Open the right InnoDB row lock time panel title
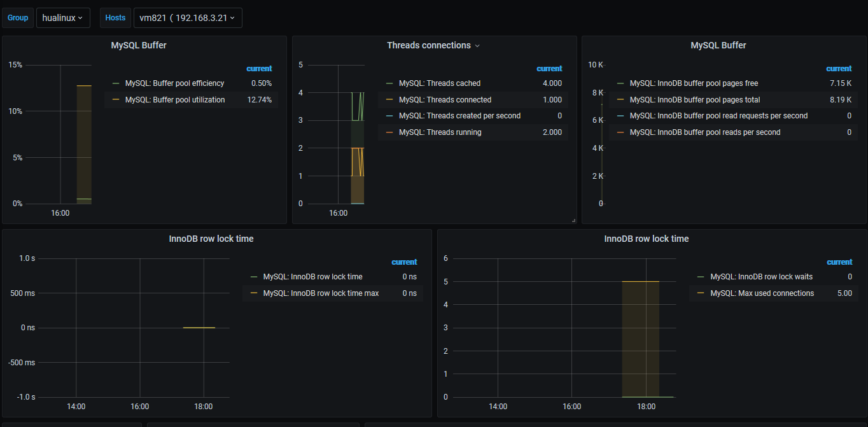Screen dimensions: 868x427 [x=647, y=239]
